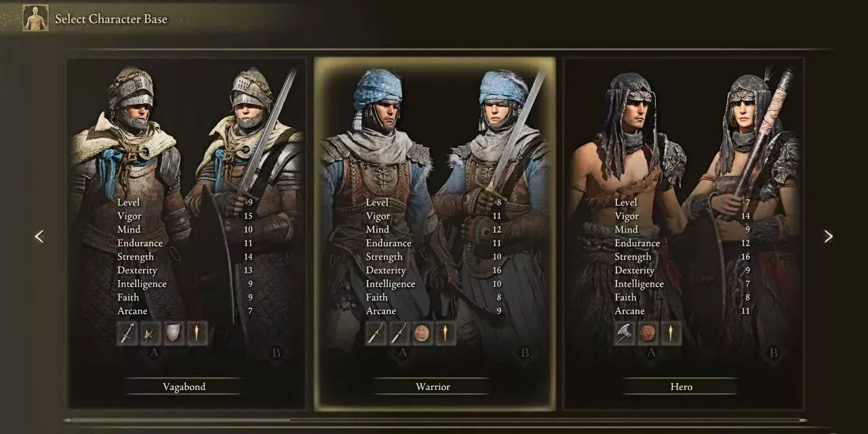Choose body type B under Hero

(x=773, y=353)
